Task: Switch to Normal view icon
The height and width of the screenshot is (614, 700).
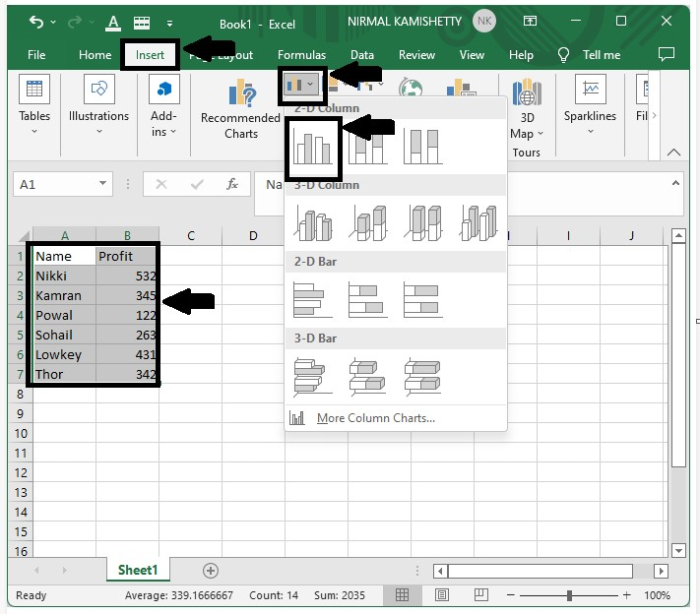Action: [402, 595]
